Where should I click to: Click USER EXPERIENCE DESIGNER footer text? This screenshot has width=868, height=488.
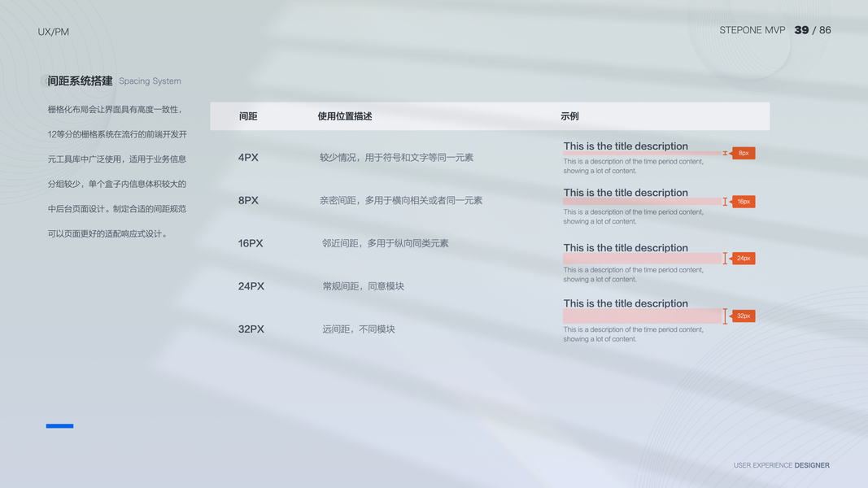click(x=781, y=465)
